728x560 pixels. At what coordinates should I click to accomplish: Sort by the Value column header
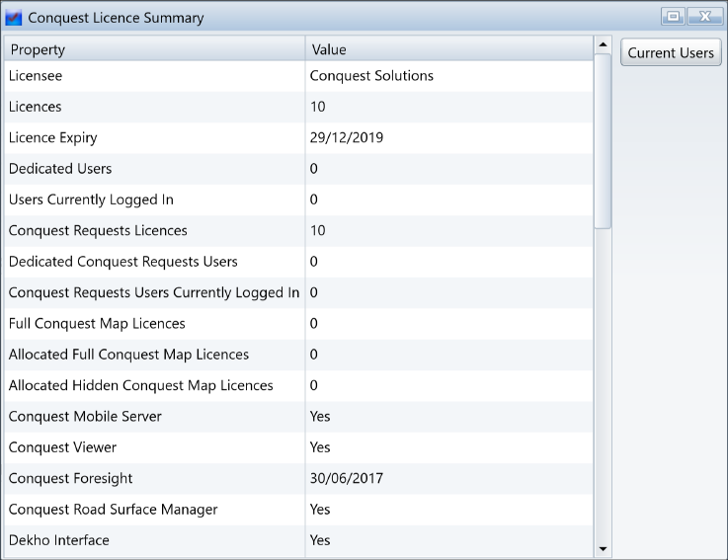tap(449, 49)
